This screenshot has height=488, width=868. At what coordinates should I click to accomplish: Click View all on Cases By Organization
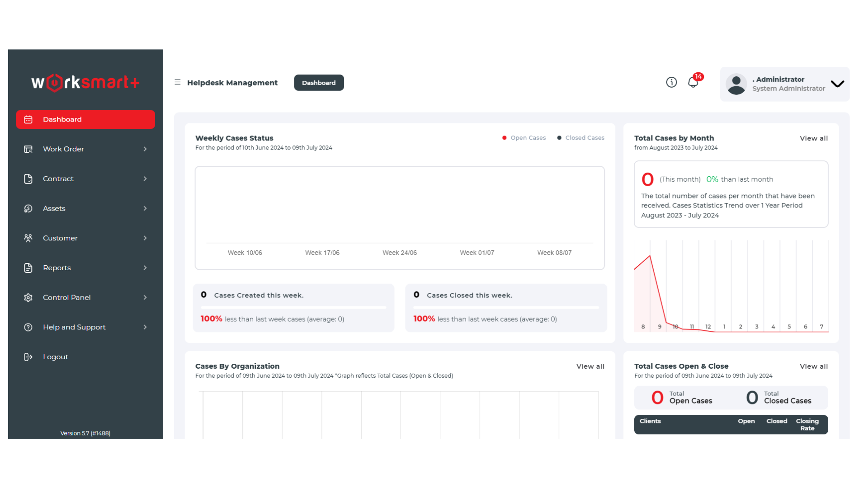click(x=590, y=366)
